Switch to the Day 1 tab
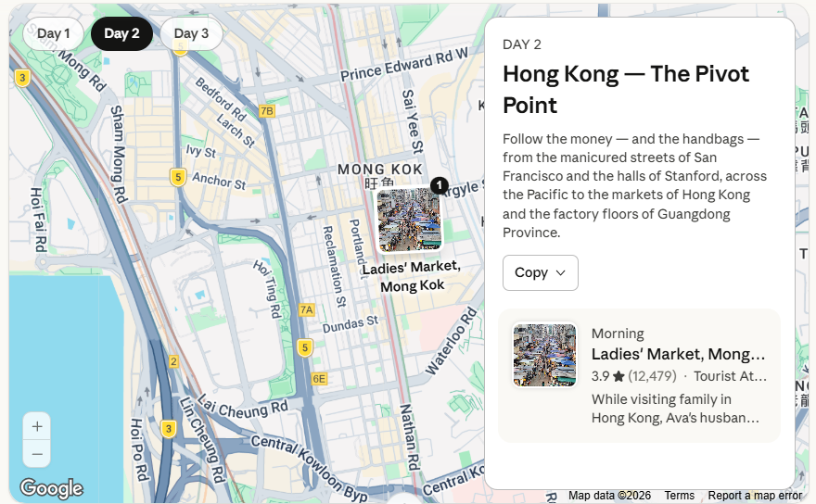The image size is (816, 504). pyautogui.click(x=54, y=33)
